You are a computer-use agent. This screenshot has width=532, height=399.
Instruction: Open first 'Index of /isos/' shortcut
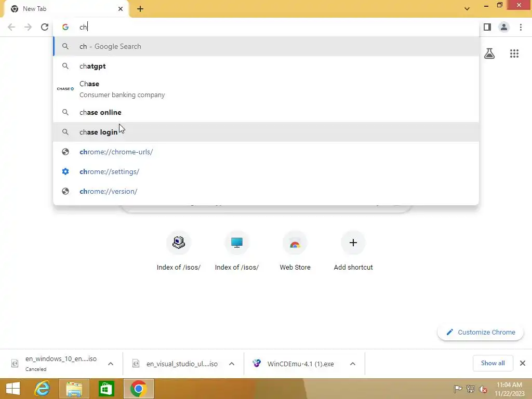(179, 251)
